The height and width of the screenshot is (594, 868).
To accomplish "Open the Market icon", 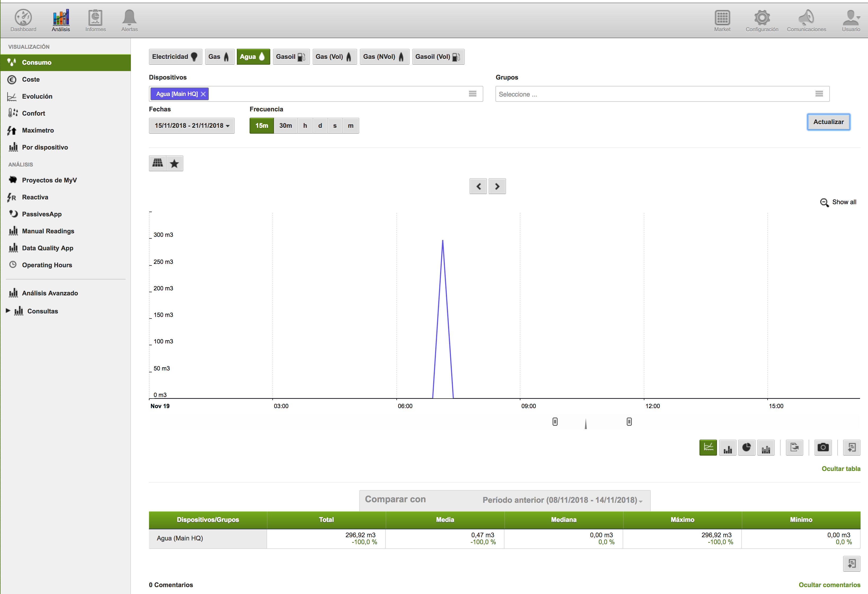I will click(x=722, y=21).
